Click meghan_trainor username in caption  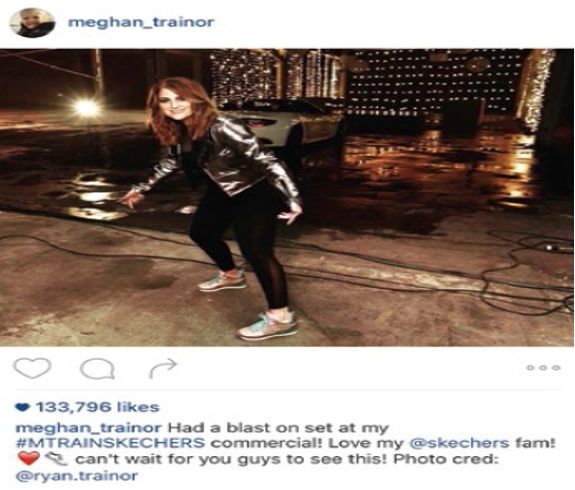pos(88,428)
